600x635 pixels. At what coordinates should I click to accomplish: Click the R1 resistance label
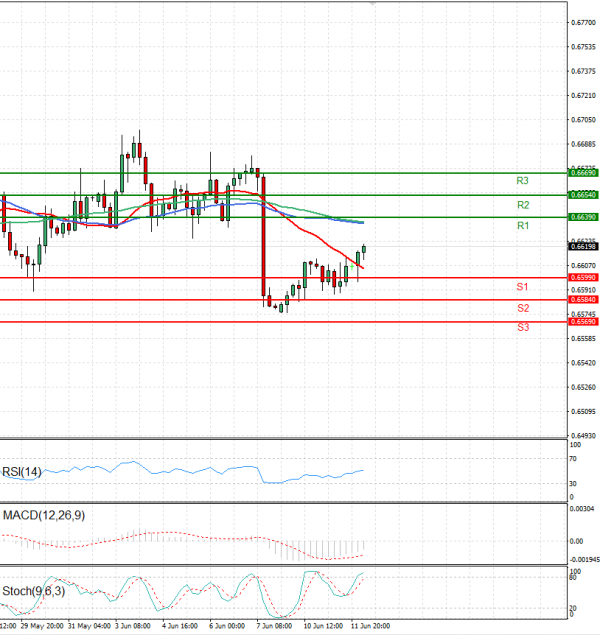523,226
